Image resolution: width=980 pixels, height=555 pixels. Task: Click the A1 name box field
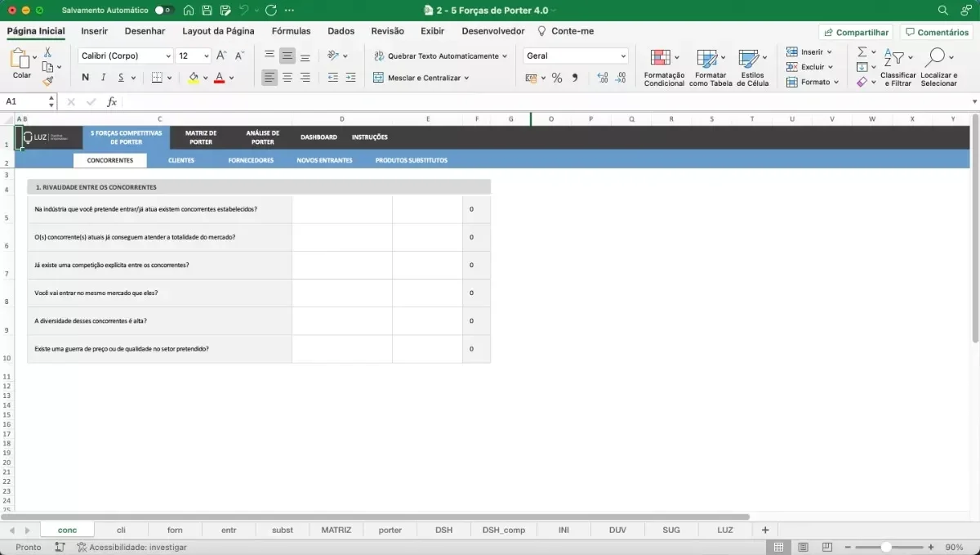[x=24, y=102]
